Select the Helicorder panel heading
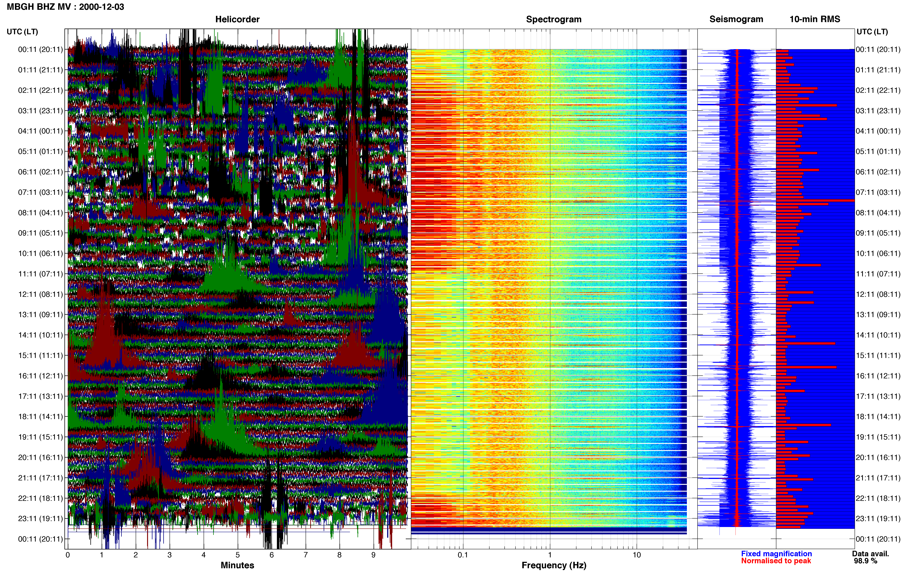 pos(237,19)
